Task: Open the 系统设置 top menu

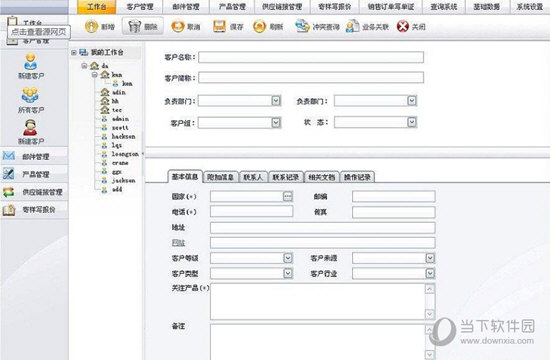Action: [x=530, y=7]
